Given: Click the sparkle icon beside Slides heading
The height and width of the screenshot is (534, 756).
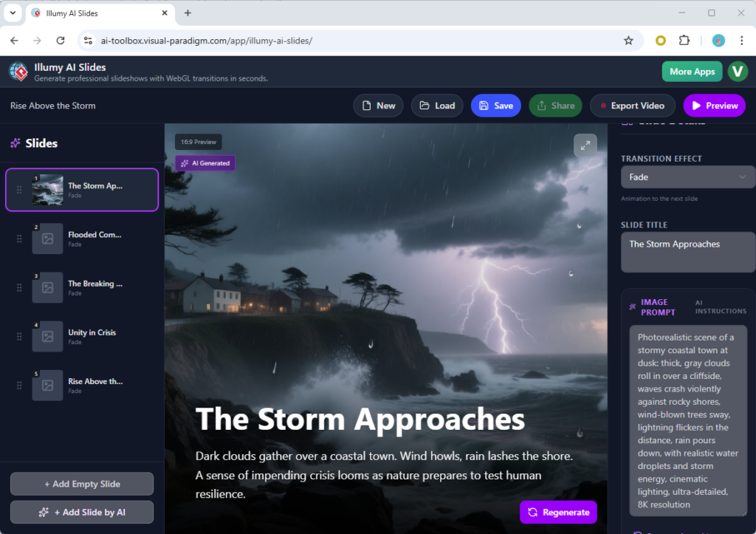Looking at the screenshot, I should pos(16,143).
